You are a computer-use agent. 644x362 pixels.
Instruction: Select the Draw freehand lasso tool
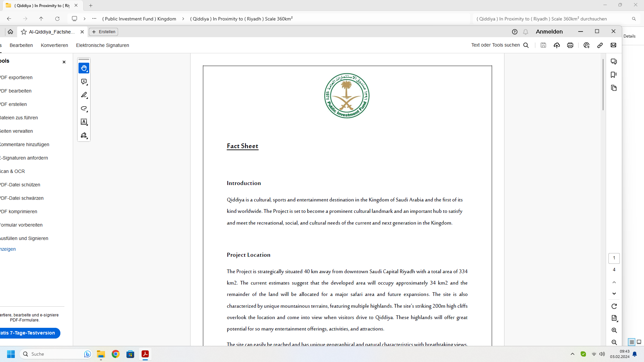[x=84, y=109]
